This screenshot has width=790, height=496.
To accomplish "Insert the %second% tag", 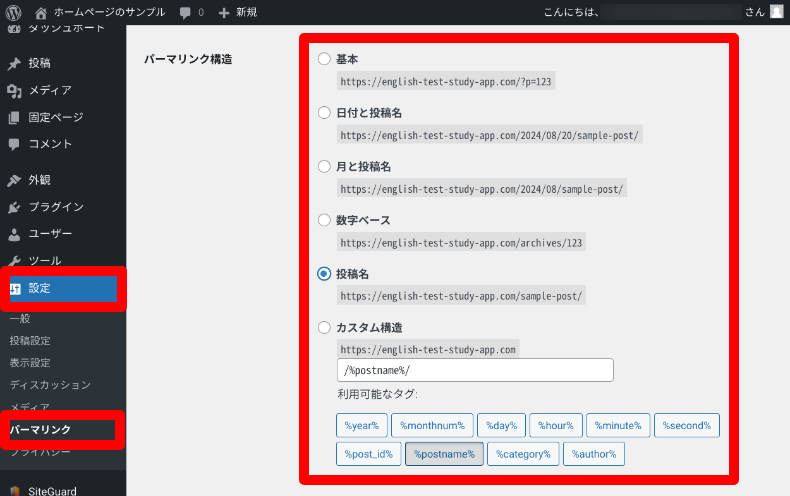I will pos(687,425).
